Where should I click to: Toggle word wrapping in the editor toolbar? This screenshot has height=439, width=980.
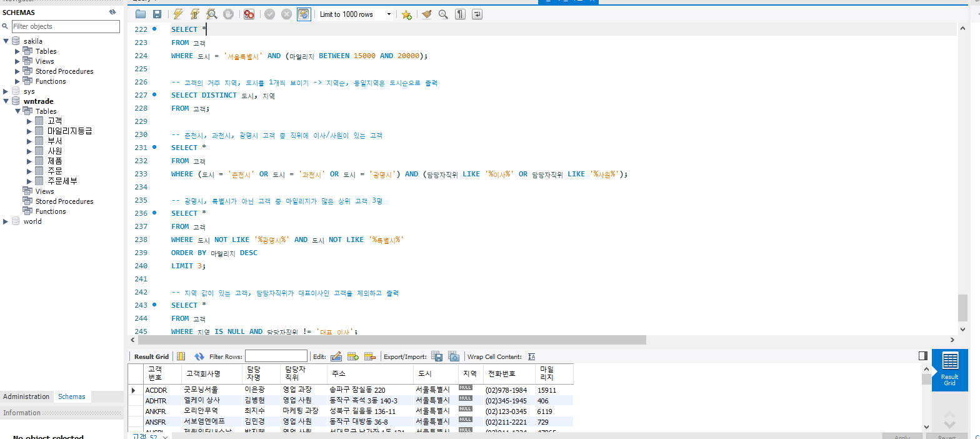tap(477, 14)
